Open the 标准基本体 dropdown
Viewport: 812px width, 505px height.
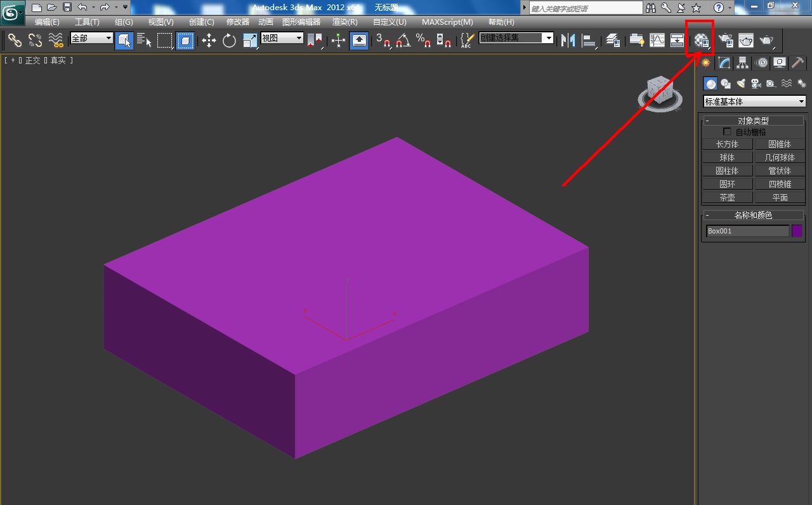tap(754, 102)
